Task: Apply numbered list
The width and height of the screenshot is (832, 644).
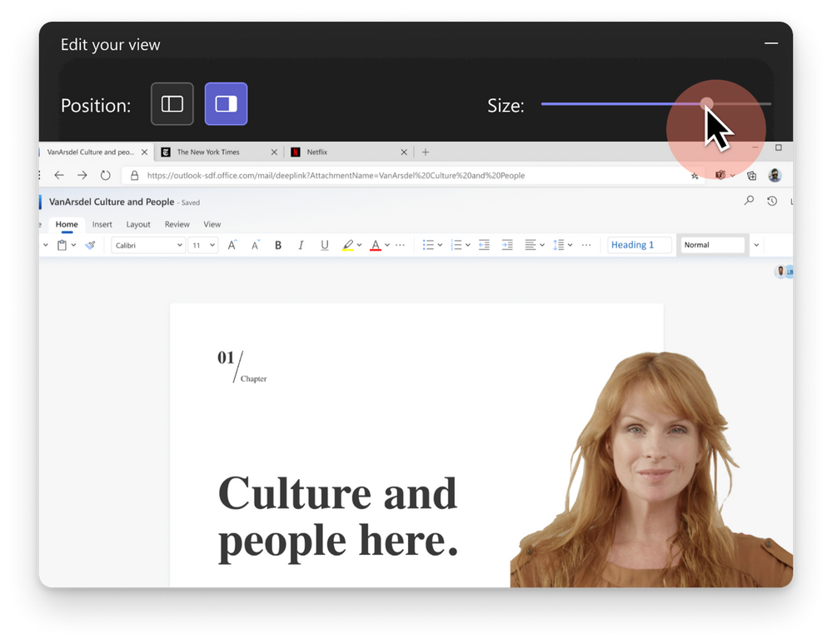Action: (456, 245)
